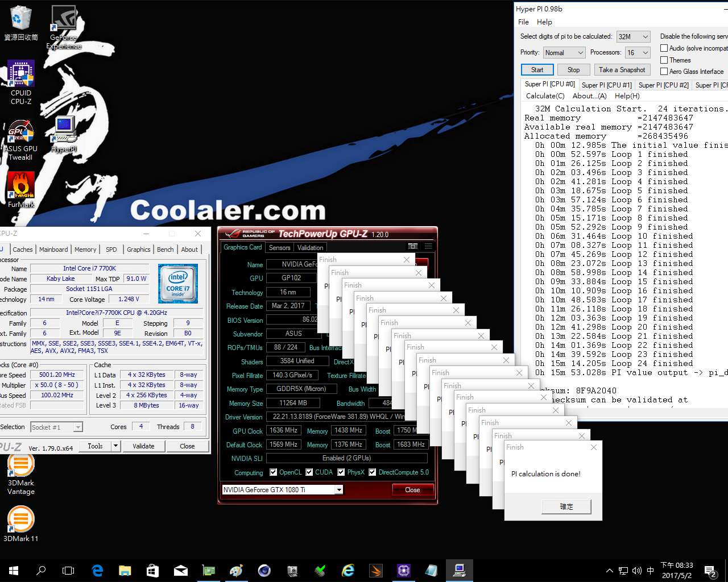This screenshot has width=728, height=582.
Task: Open the Windows Start menu
Action: [x=14, y=571]
